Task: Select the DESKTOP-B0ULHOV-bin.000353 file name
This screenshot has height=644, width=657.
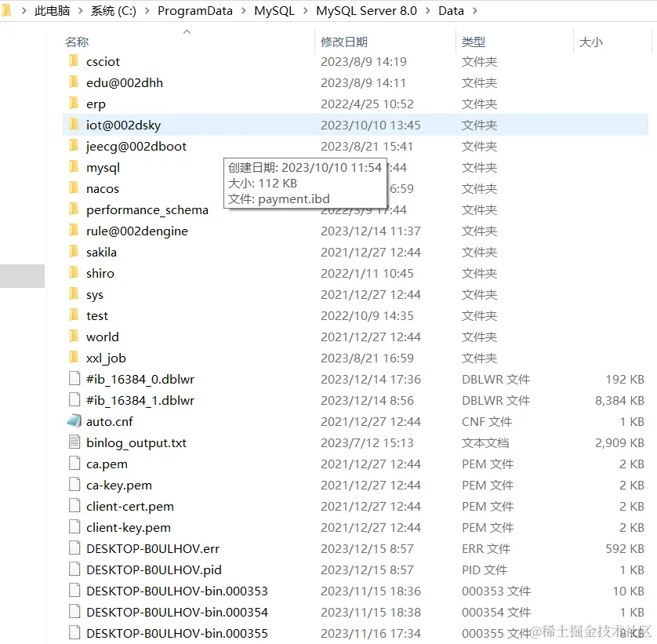Action: [177, 591]
